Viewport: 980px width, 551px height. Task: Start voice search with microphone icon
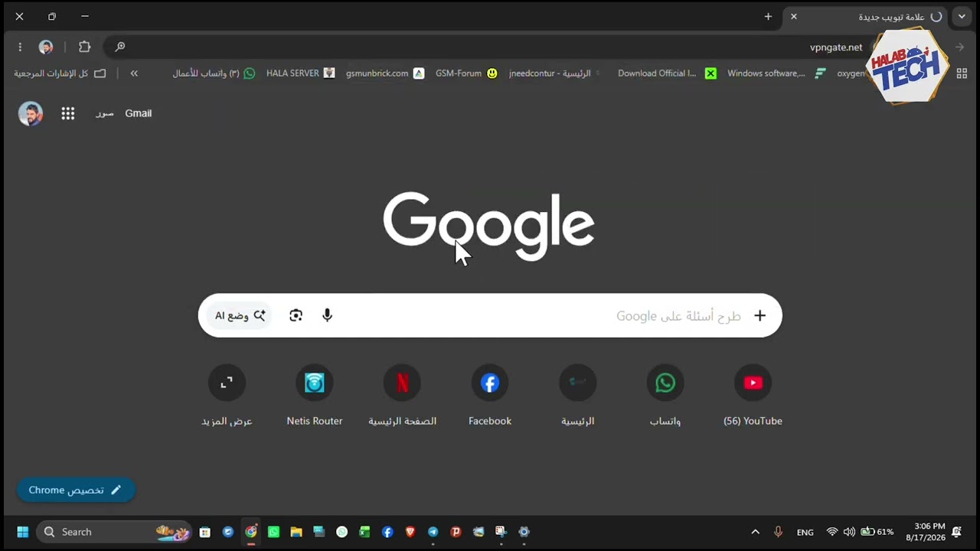327,315
